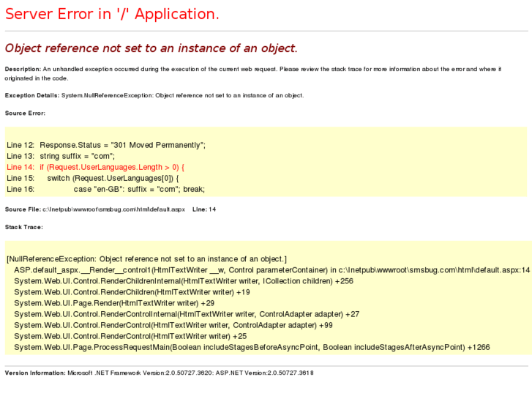This screenshot has height=399, width=532.
Task: Click the 'Stack Trace:' label
Action: [x=24, y=227]
